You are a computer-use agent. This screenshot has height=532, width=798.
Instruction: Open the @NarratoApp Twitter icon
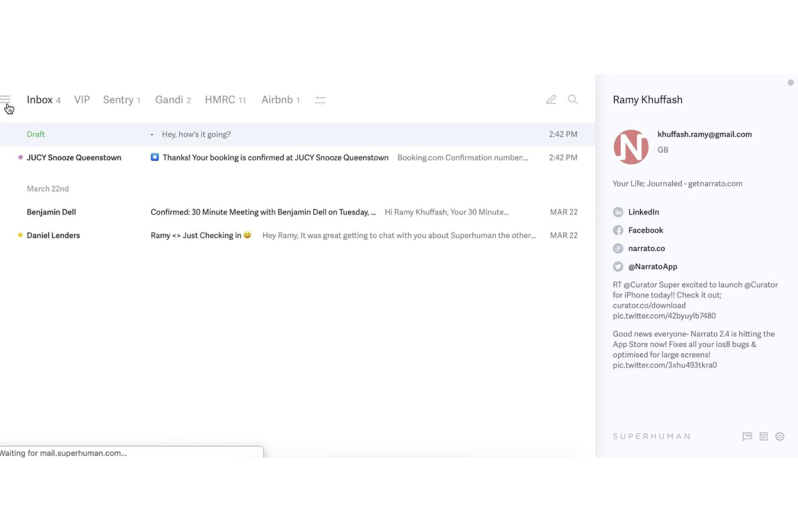(x=618, y=266)
